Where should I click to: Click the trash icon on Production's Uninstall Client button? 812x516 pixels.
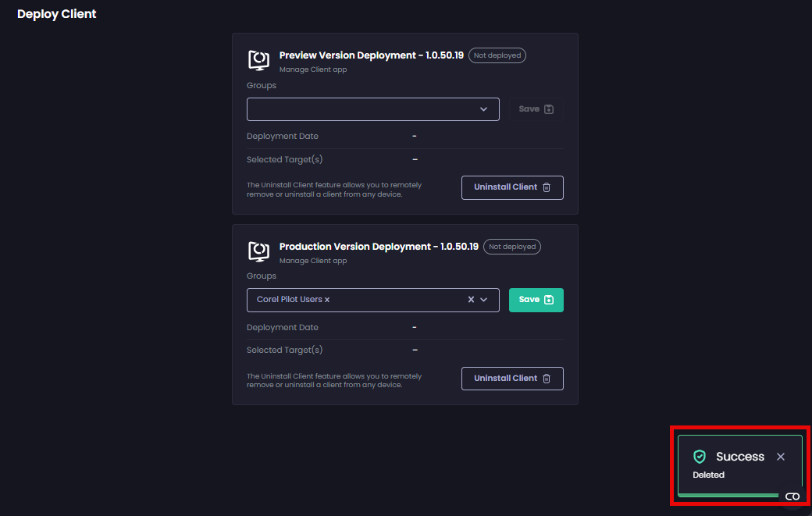point(547,379)
